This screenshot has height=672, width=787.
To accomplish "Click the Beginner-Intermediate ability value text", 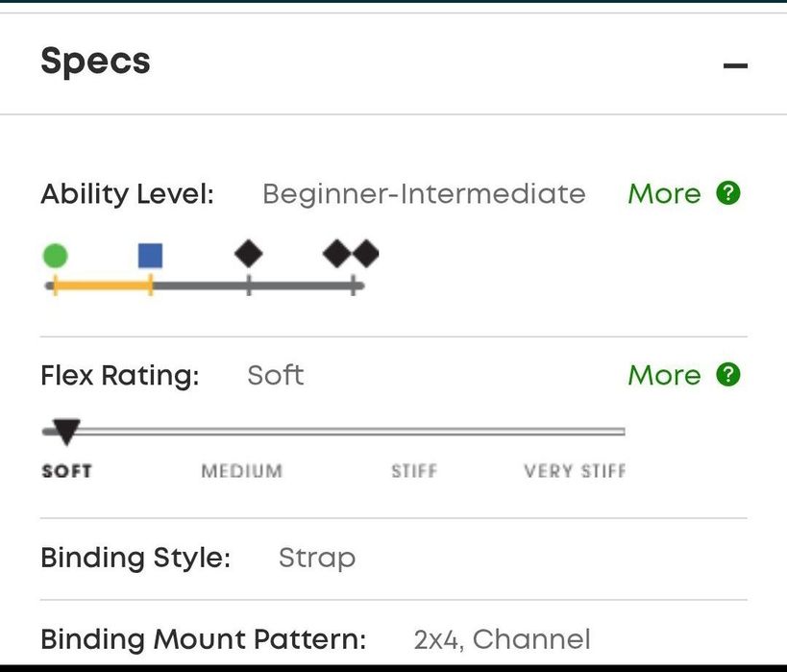I will pos(424,194).
